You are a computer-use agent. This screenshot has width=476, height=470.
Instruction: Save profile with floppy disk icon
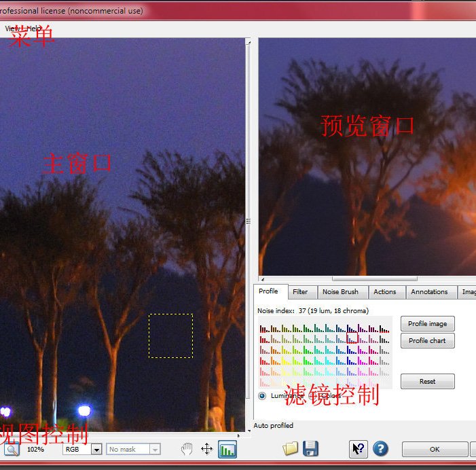310,449
